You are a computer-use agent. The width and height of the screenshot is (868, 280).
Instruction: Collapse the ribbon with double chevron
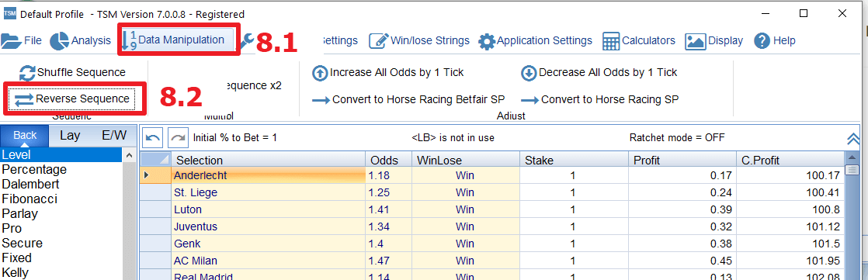[853, 139]
